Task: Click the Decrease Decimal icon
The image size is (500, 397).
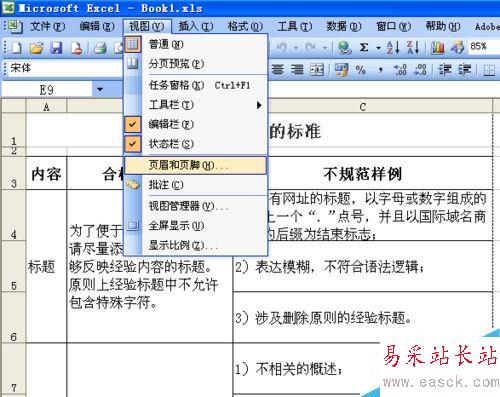Action: (420, 70)
